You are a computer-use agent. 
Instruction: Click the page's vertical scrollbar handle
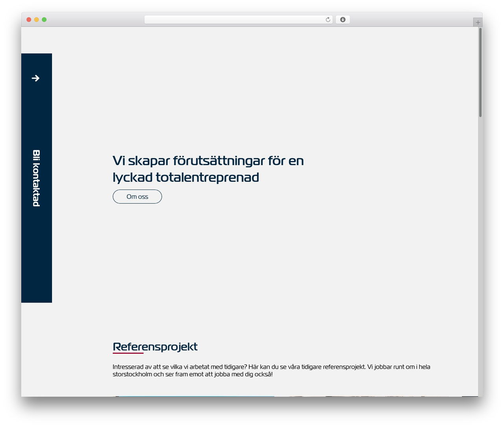(480, 72)
